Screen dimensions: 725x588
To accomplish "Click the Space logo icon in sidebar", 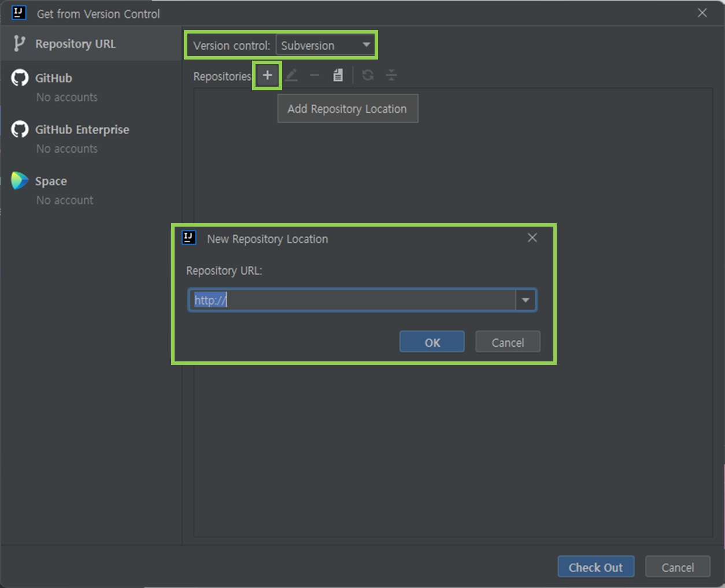I will [20, 180].
